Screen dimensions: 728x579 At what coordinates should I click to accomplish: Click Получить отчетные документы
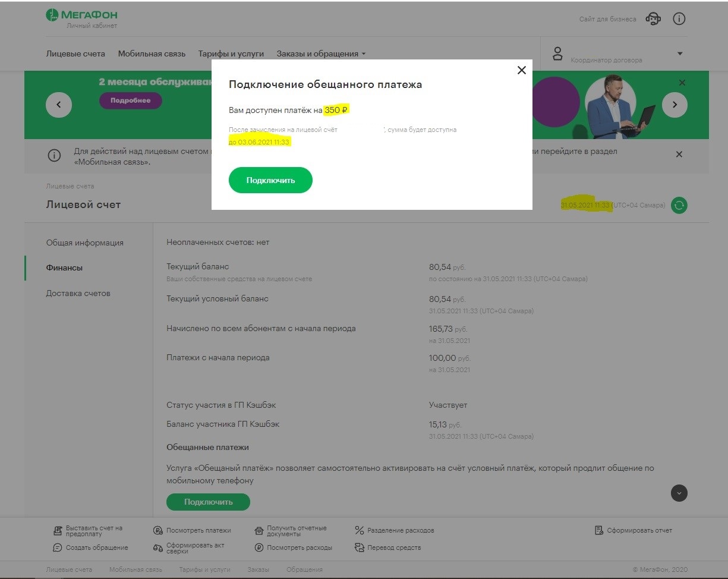point(291,531)
